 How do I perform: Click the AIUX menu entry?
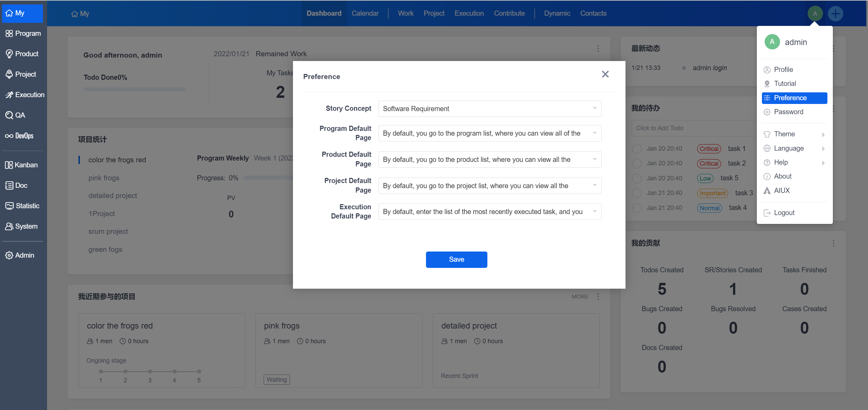pos(782,191)
